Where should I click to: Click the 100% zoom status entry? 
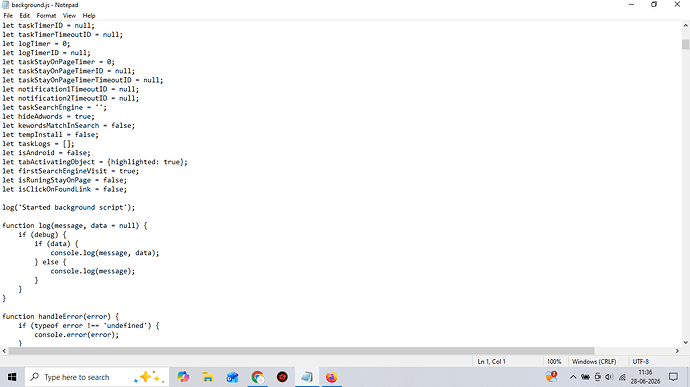click(554, 361)
